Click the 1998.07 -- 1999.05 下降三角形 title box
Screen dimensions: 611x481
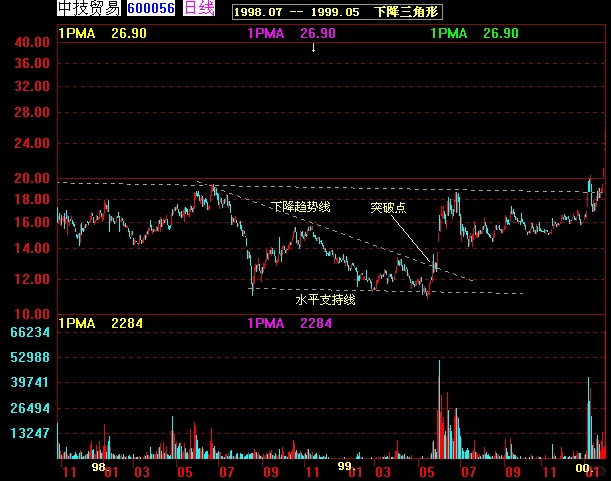(x=337, y=12)
